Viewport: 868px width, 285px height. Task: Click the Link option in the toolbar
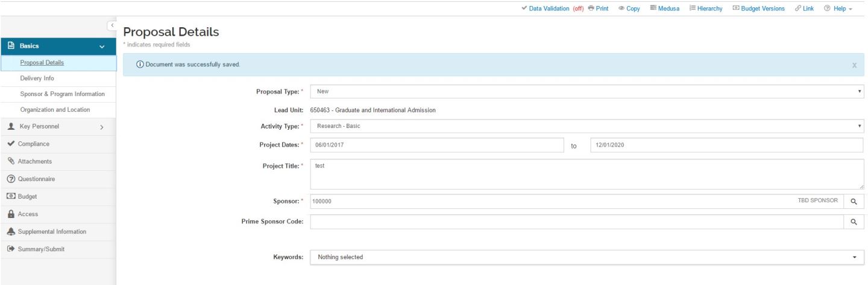[x=805, y=7]
